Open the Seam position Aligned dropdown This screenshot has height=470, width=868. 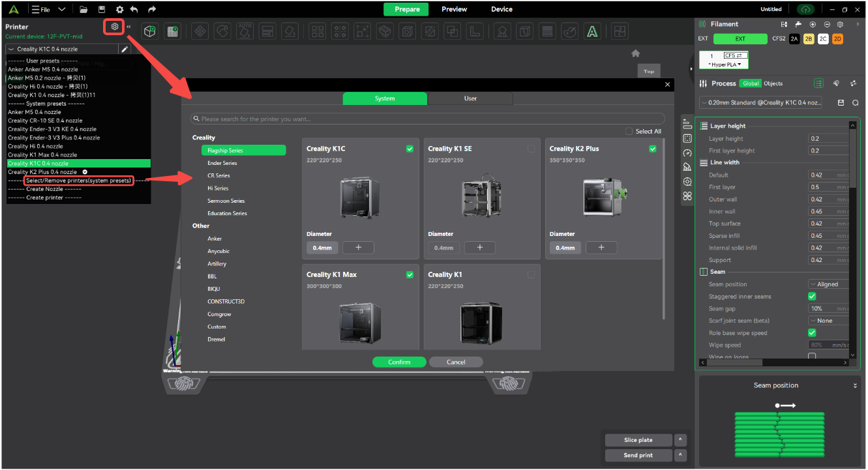point(828,284)
